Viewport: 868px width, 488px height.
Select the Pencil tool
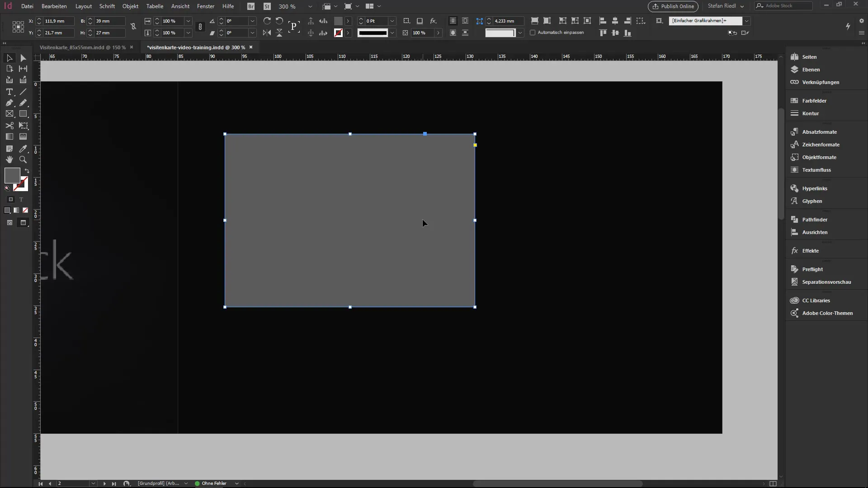pos(23,103)
